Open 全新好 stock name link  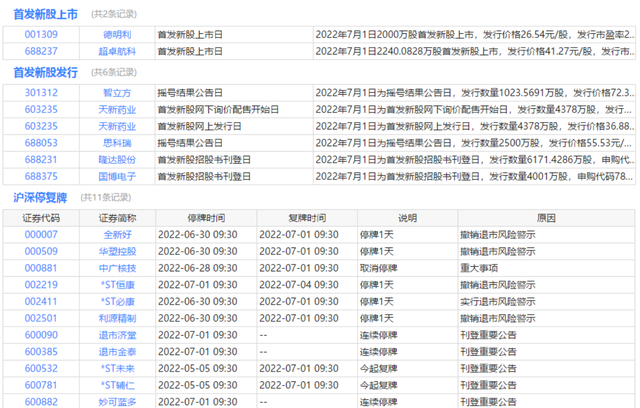[x=117, y=235]
